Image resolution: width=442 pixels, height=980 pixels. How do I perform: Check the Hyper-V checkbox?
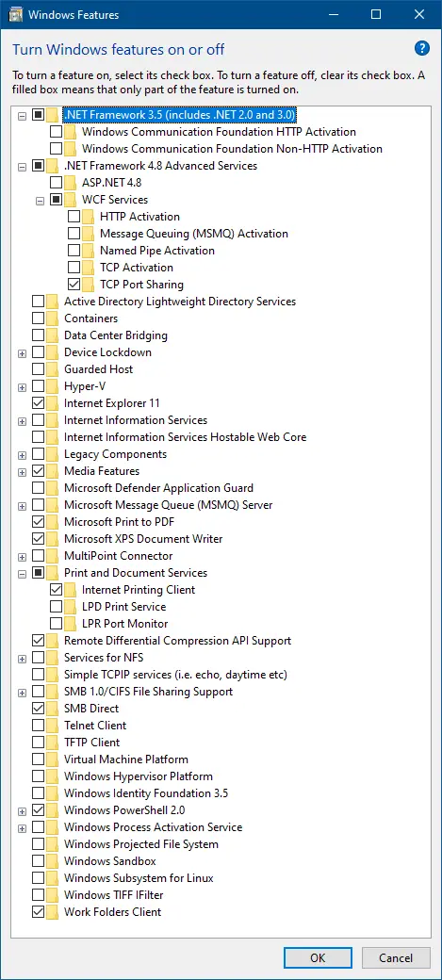(x=38, y=386)
